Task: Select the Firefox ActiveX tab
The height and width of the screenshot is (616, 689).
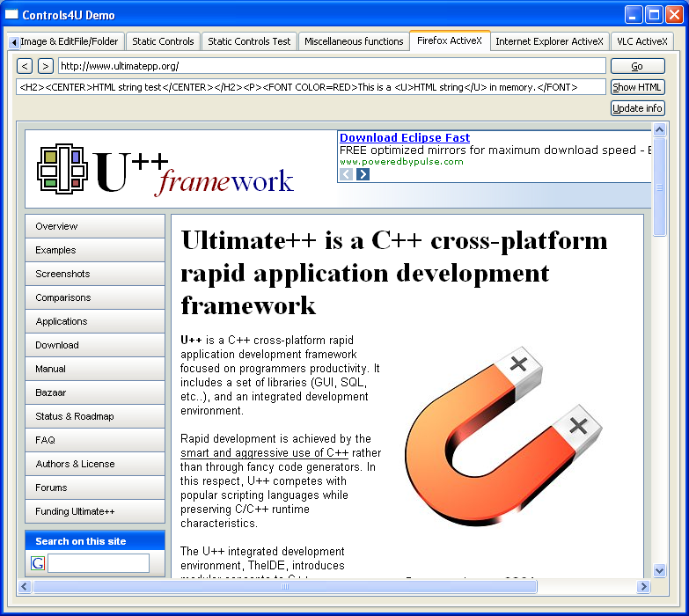Action: pyautogui.click(x=450, y=40)
